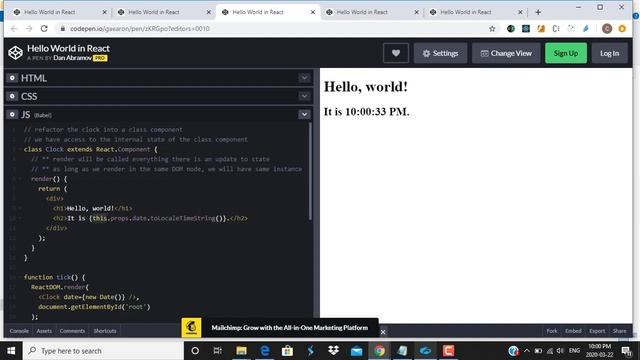Open Task View on taskbar
640x360 pixels.
click(218, 351)
